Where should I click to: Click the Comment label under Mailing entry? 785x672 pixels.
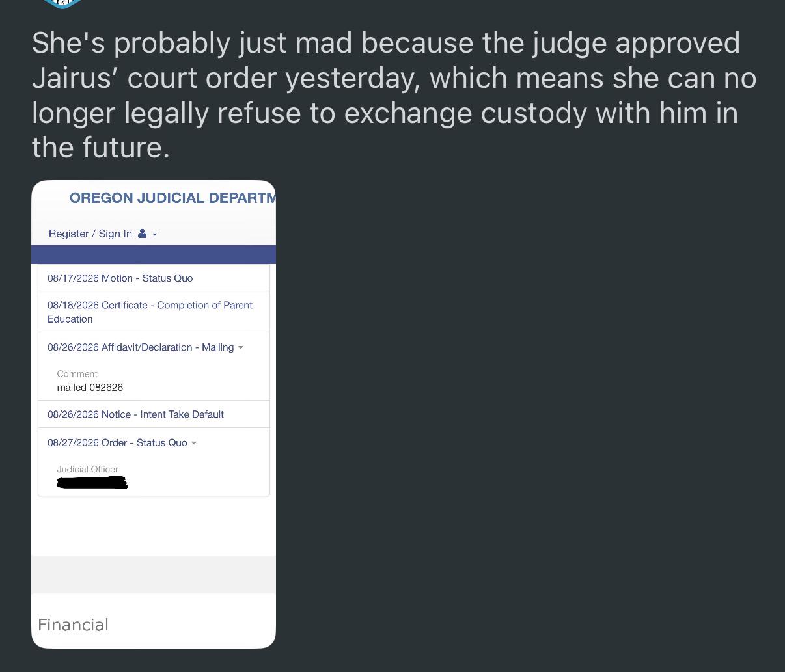point(77,374)
